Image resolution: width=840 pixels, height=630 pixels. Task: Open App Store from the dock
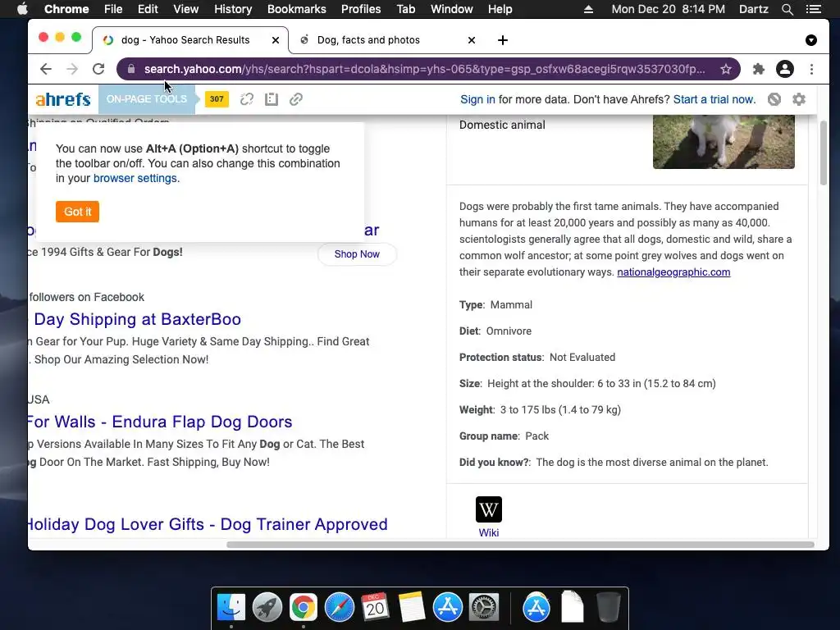click(447, 608)
